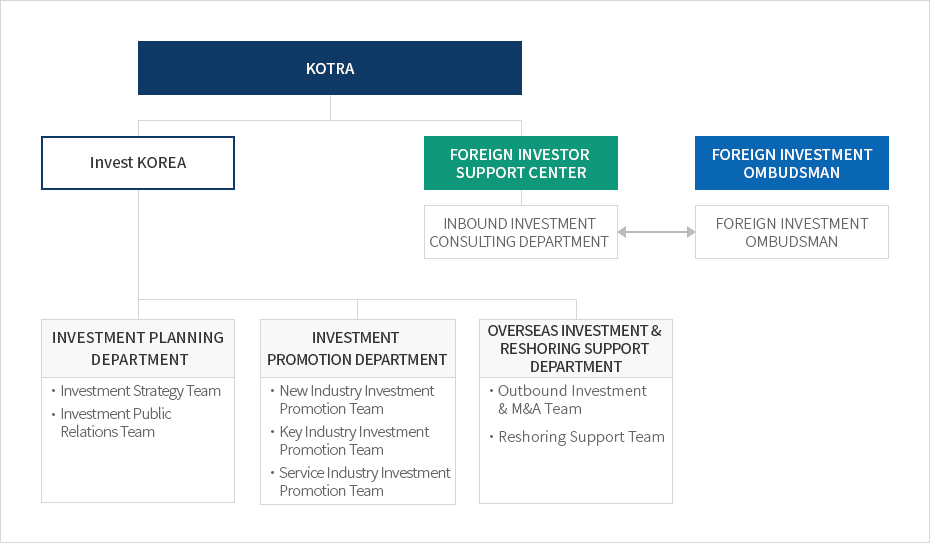This screenshot has width=930, height=543.
Task: Open Foreign Investor Support Center box
Action: (520, 163)
